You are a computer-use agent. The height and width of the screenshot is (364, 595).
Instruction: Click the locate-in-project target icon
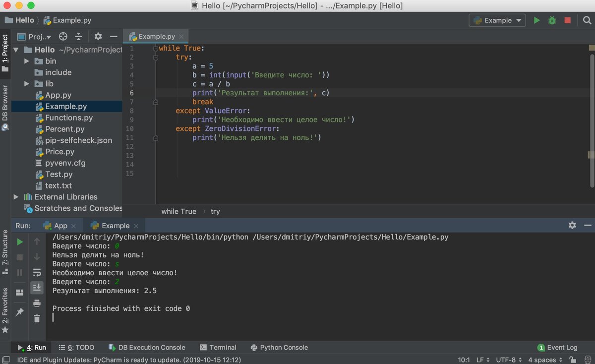63,37
